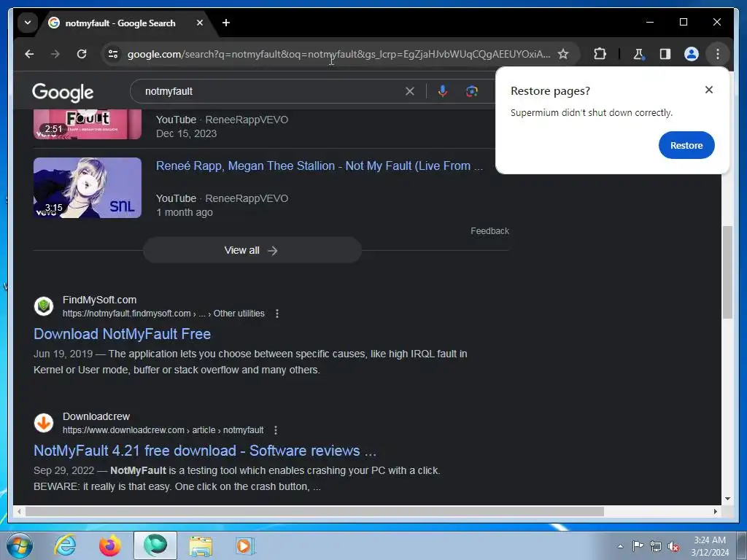
Task: Play the 3:15 SNL video thumbnail
Action: pyautogui.click(x=88, y=187)
